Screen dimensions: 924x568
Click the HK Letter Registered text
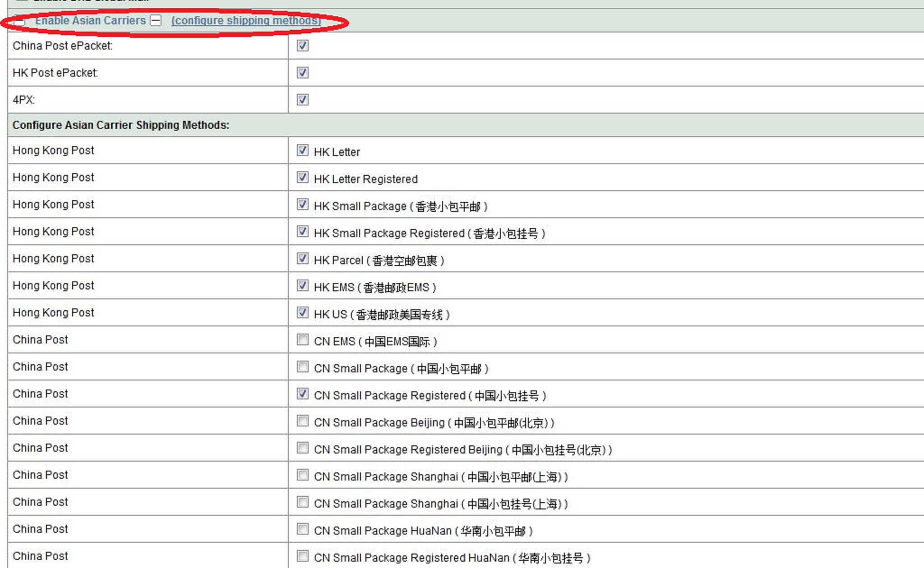pyautogui.click(x=365, y=179)
